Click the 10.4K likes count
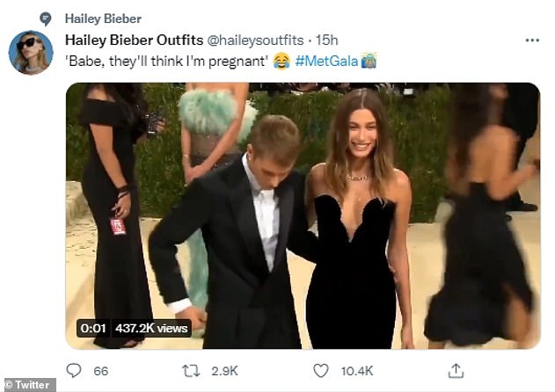 357,372
